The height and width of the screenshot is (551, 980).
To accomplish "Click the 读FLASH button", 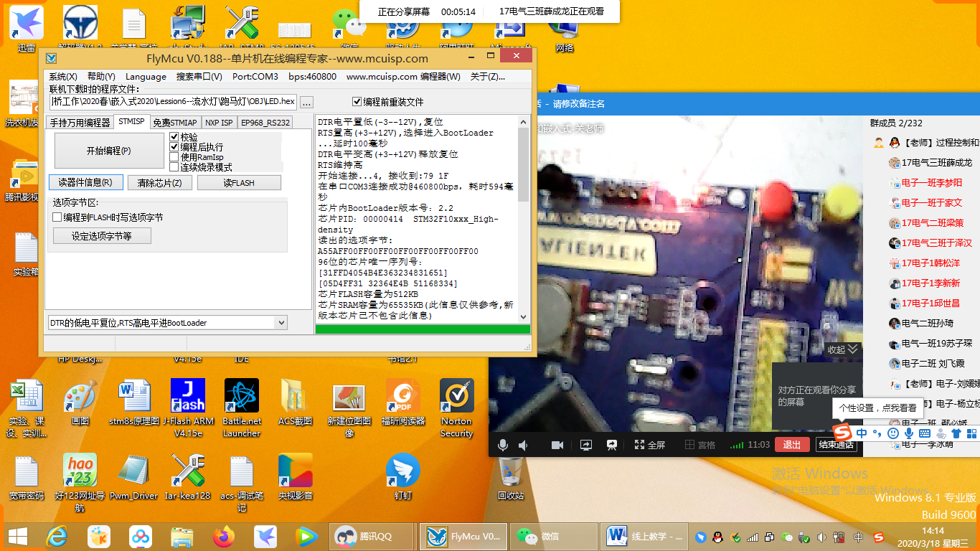I will pos(239,182).
